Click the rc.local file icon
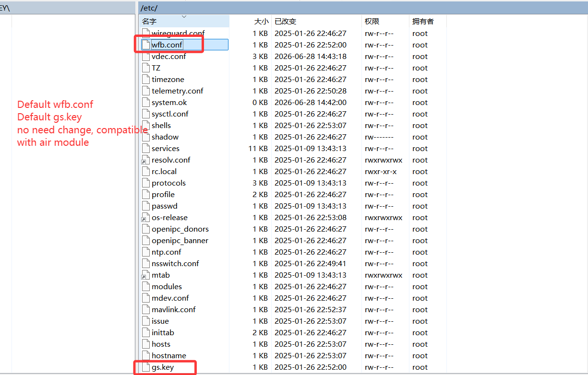Screen dimensions: 588x375 pyautogui.click(x=146, y=171)
